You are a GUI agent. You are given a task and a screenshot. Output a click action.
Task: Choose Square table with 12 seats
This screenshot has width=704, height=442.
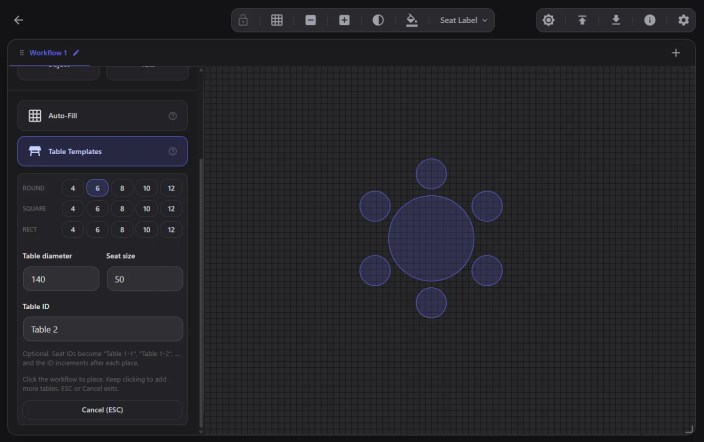click(x=171, y=209)
